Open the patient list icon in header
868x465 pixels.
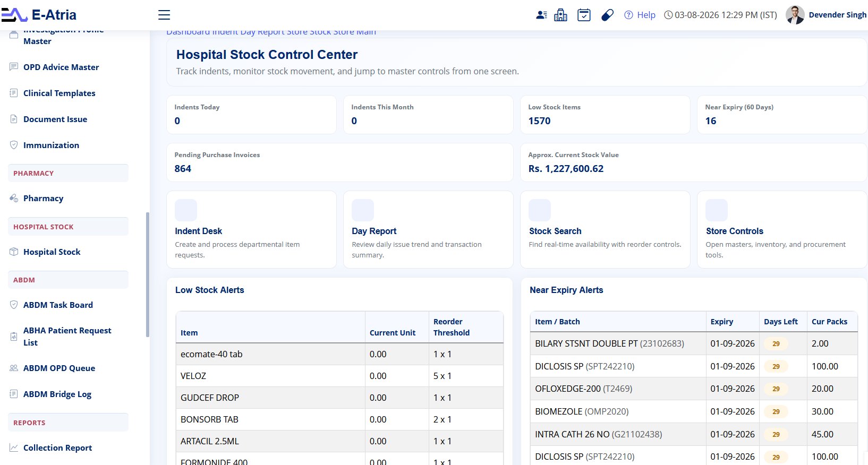541,15
